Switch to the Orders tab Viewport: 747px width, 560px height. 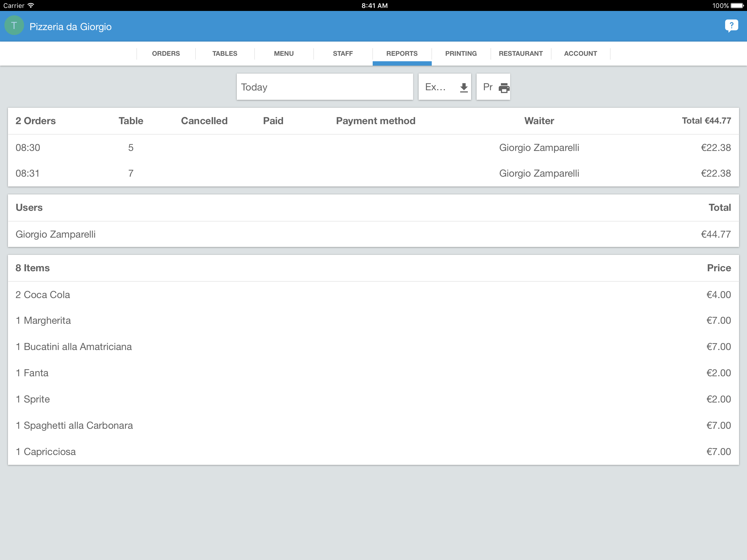pyautogui.click(x=166, y=53)
